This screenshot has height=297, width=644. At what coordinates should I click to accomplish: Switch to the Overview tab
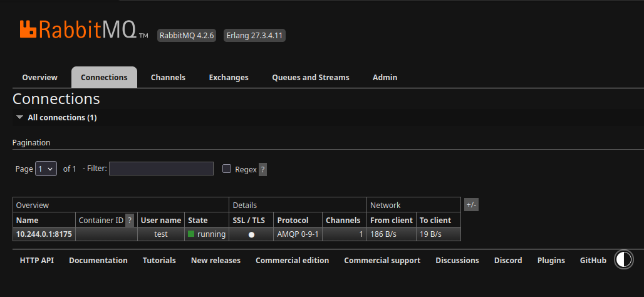(40, 77)
